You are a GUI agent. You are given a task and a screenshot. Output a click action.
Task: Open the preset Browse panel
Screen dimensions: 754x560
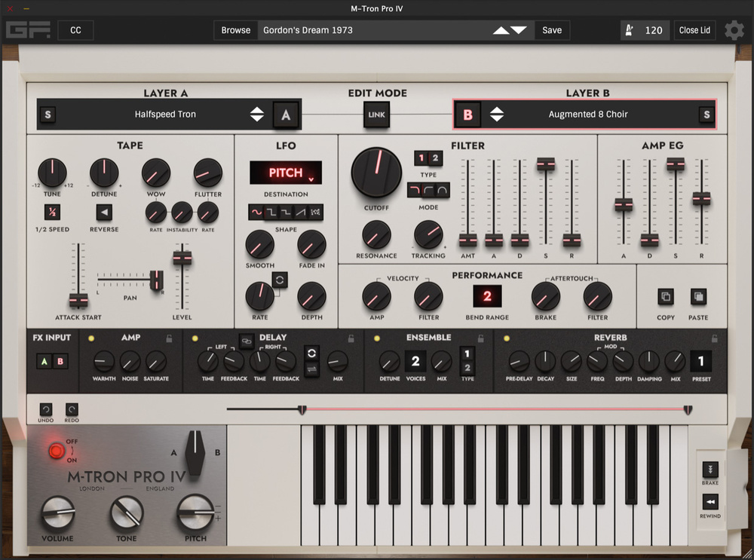click(x=234, y=30)
